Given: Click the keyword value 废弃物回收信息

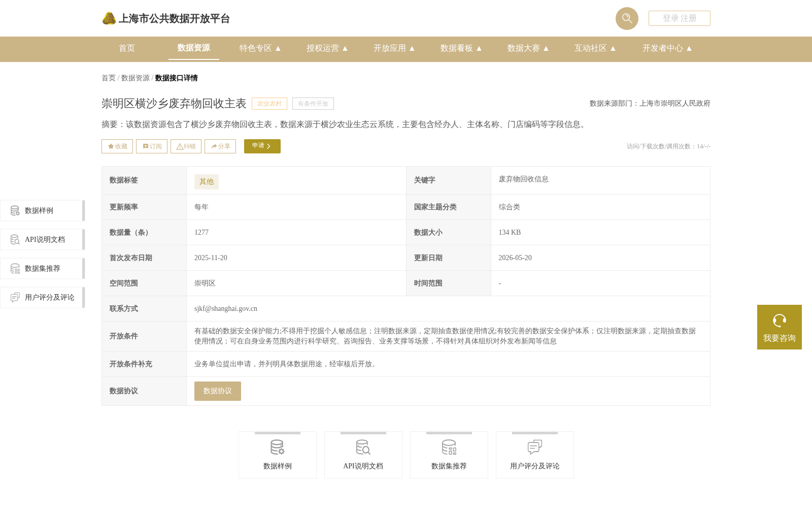Looking at the screenshot, I should tap(524, 179).
